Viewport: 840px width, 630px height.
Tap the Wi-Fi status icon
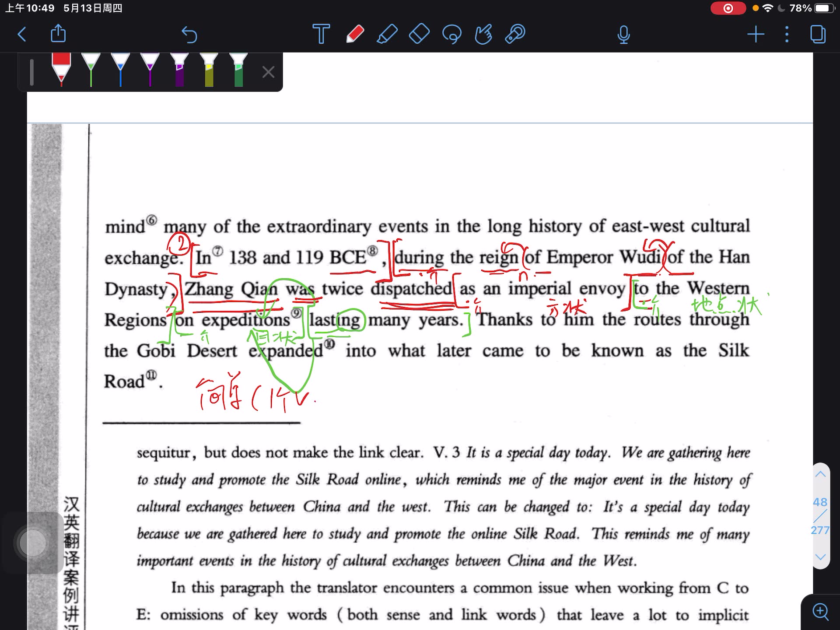pyautogui.click(x=767, y=8)
